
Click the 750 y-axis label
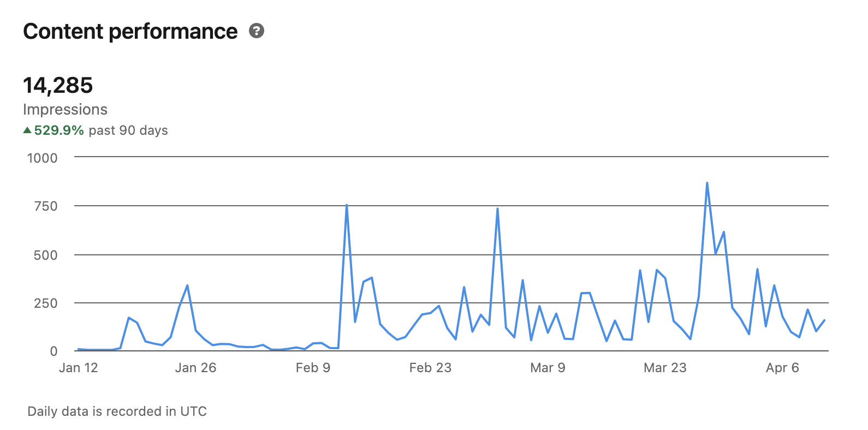point(46,206)
